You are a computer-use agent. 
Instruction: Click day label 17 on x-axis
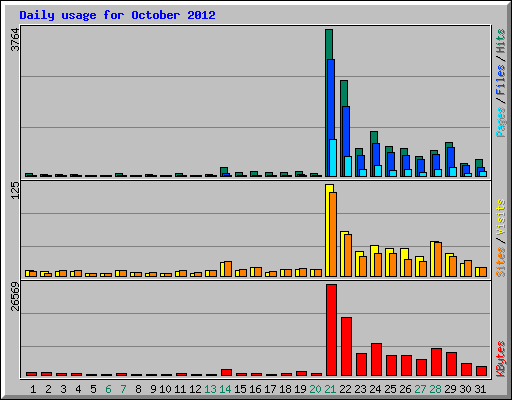[x=270, y=389]
